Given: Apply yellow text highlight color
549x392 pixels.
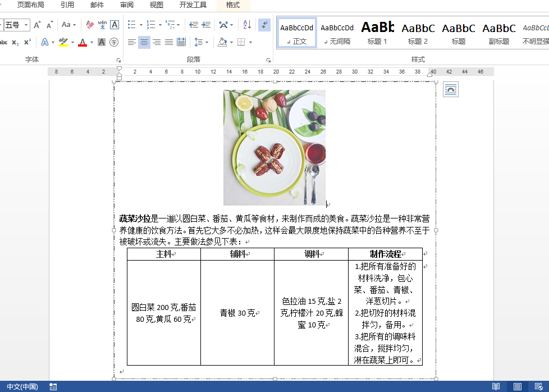Looking at the screenshot, I should (x=63, y=42).
